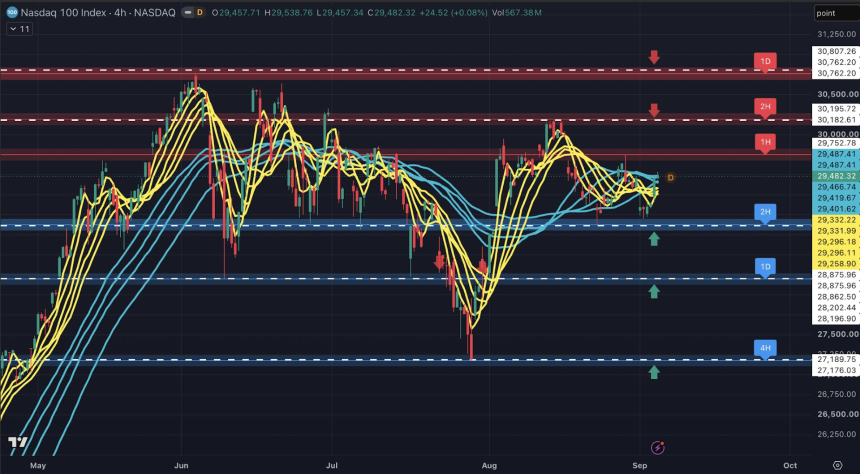
Task: Click the Nasdaq 100 Index 4h NASDAQ title
Action: 98,12
